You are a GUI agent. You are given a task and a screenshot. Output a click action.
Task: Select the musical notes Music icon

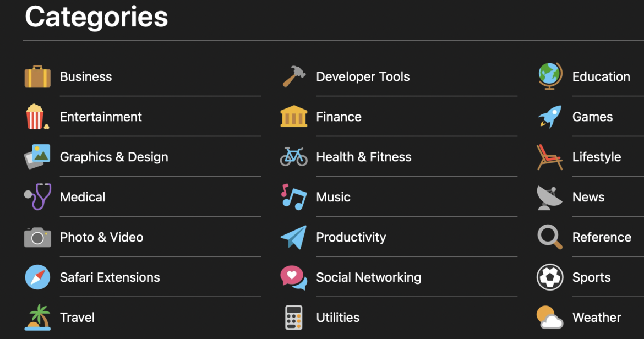293,197
